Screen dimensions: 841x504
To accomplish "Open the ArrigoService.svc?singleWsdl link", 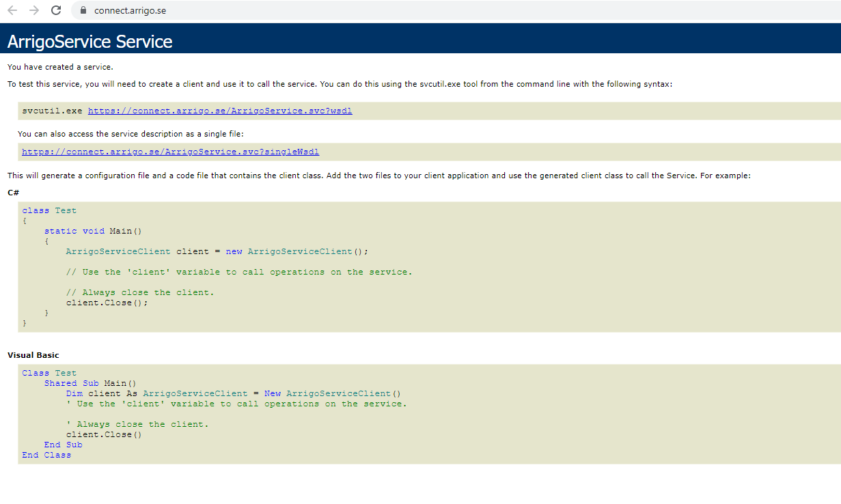I will [x=170, y=152].
